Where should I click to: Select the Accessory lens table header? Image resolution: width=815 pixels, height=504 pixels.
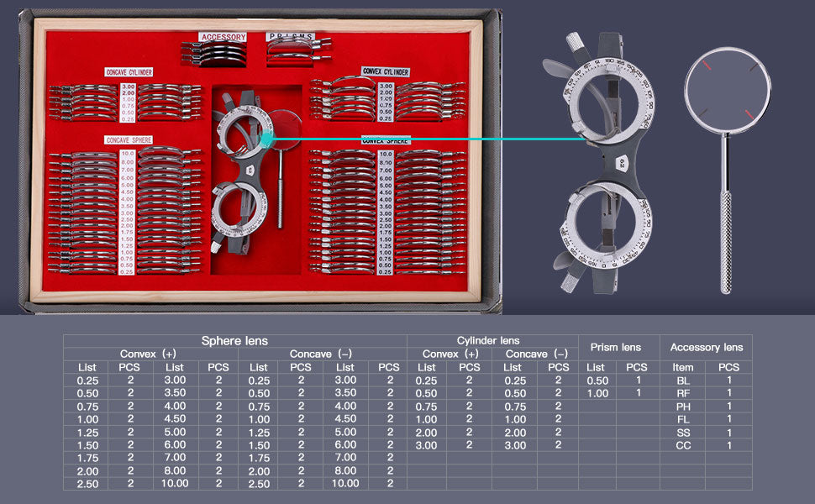(x=706, y=347)
